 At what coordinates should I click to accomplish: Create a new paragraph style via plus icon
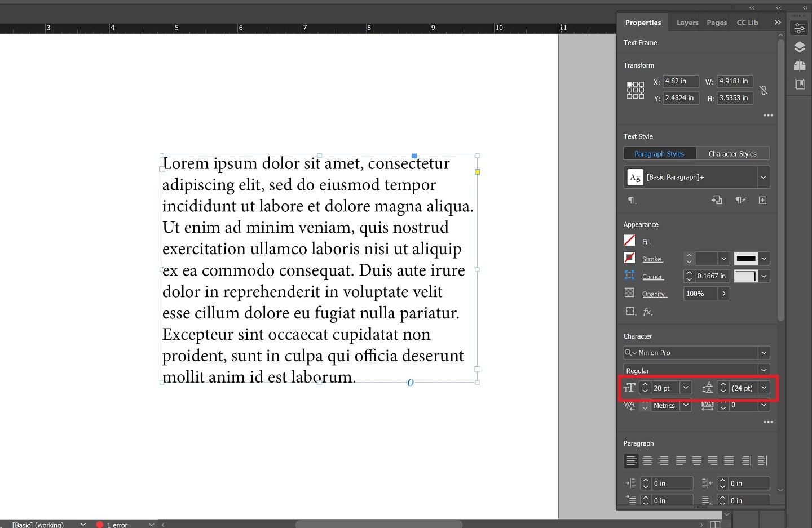click(762, 200)
